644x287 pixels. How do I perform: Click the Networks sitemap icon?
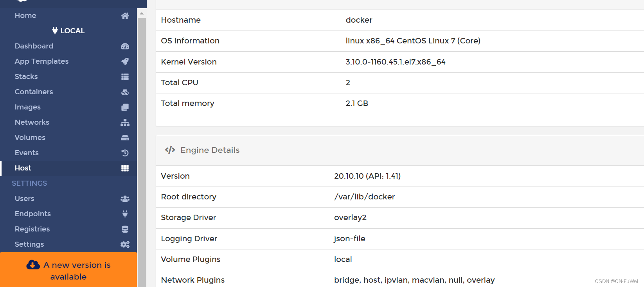(x=125, y=122)
